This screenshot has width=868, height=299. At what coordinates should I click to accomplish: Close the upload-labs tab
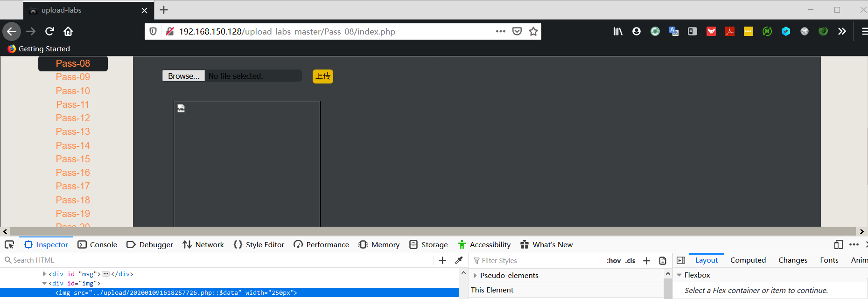(145, 10)
